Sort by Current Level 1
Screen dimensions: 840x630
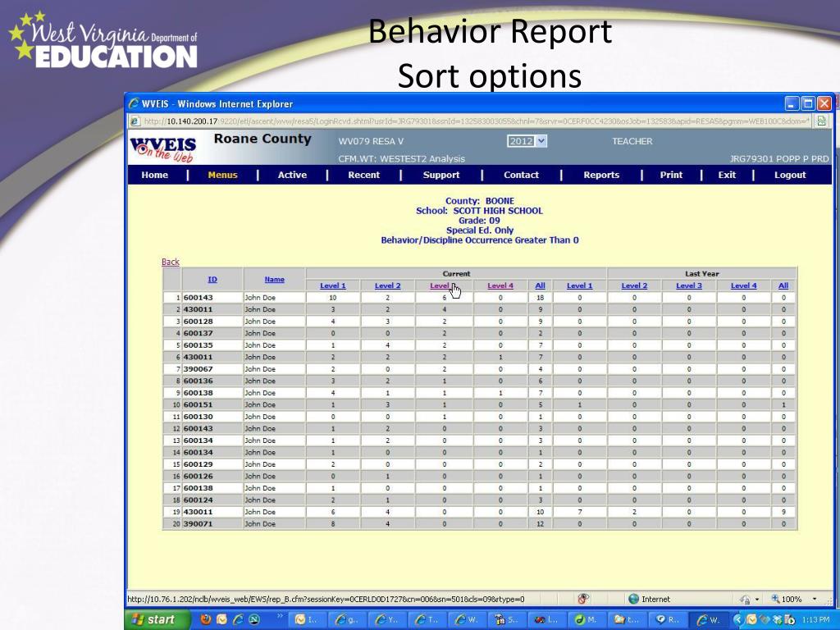click(333, 286)
